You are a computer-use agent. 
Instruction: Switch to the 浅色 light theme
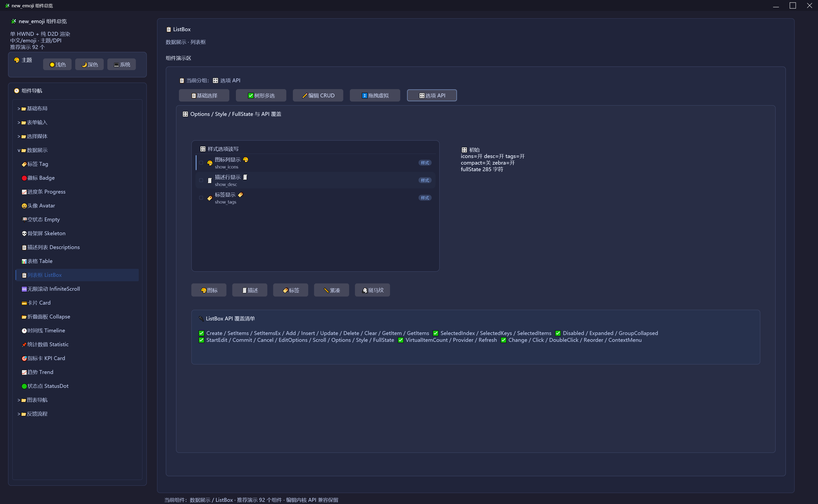point(57,64)
